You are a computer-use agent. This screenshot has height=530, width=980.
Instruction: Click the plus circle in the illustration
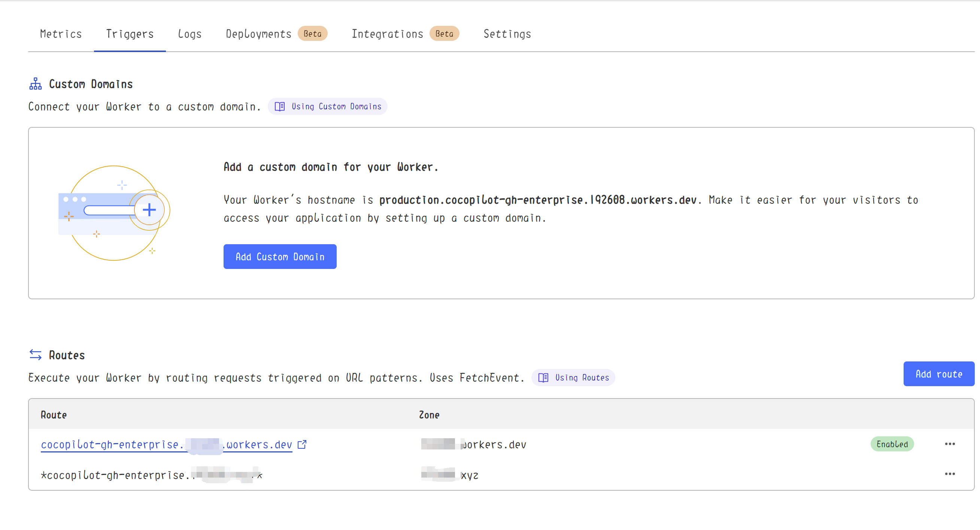149,210
